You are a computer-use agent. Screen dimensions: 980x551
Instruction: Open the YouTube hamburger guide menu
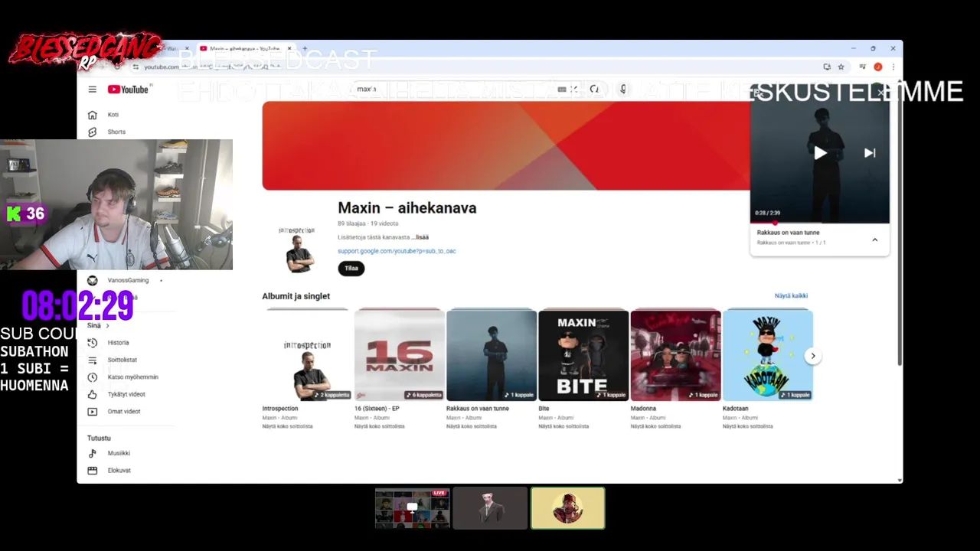coord(92,90)
